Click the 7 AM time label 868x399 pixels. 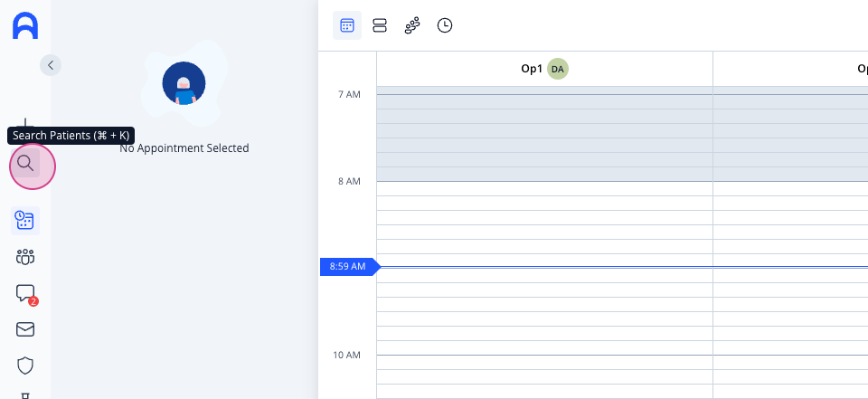point(349,95)
